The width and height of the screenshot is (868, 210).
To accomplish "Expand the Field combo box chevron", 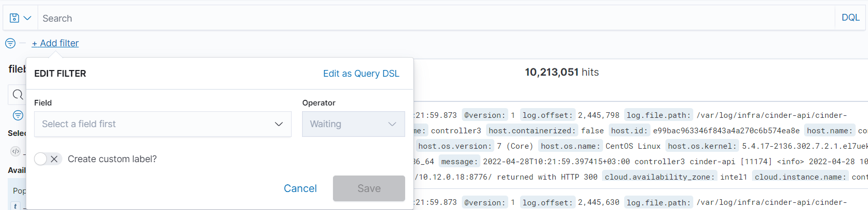I will tap(279, 124).
